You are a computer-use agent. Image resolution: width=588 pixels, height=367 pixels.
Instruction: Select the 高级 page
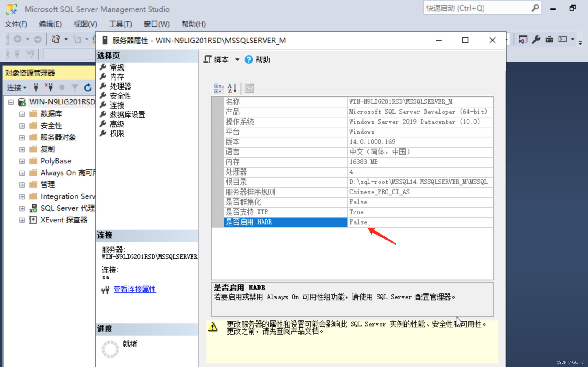point(117,124)
